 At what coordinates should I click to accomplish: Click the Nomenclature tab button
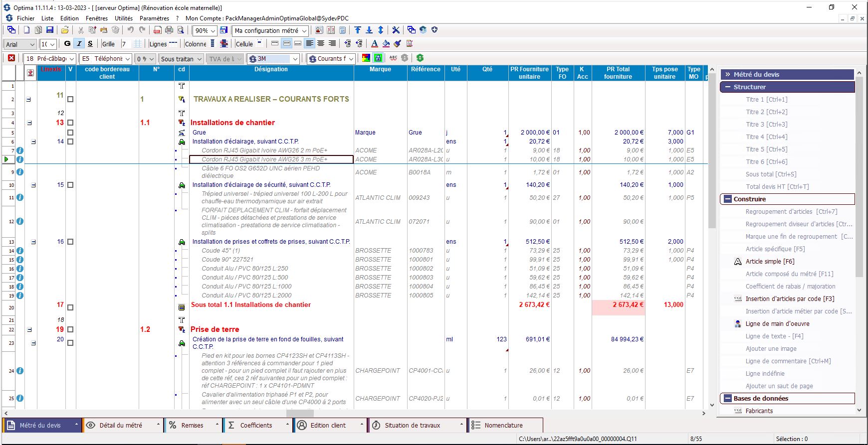[x=505, y=425]
